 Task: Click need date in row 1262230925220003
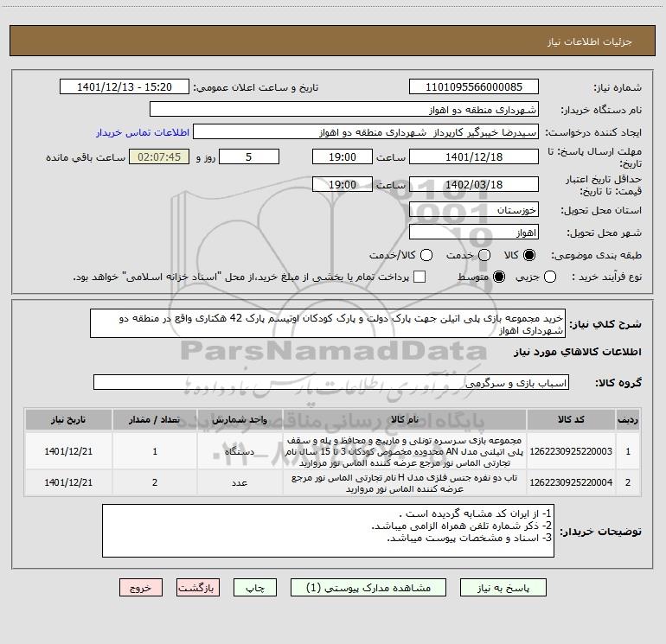pyautogui.click(x=68, y=451)
